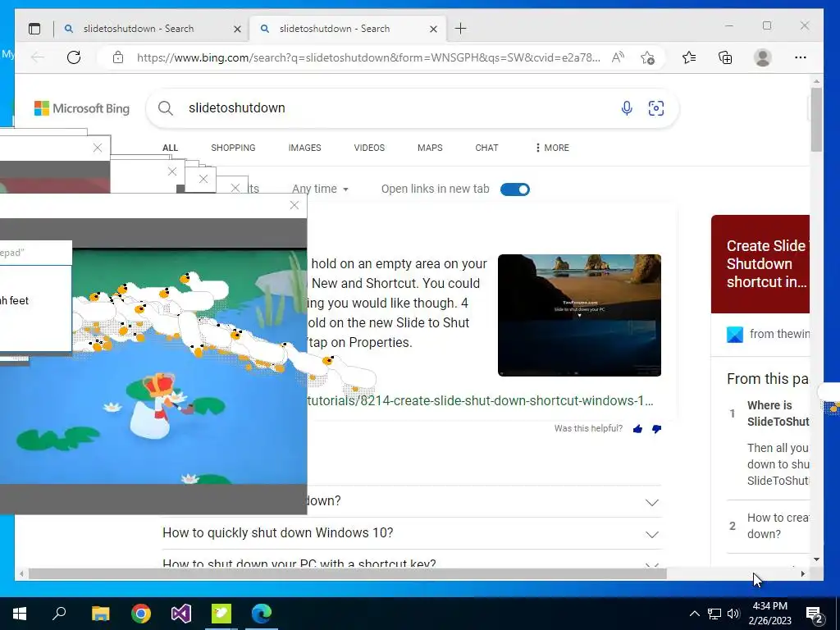Open Edge Settings and more menu
The height and width of the screenshot is (630, 840).
pos(801,57)
